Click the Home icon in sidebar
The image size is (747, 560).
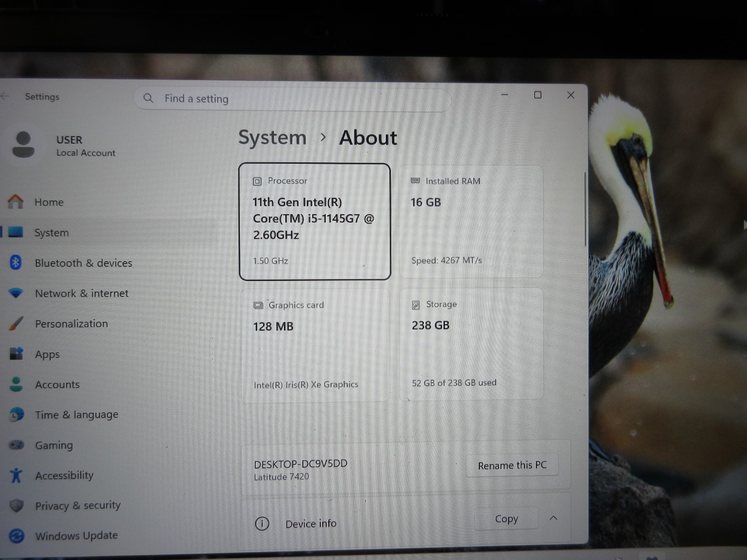(x=15, y=202)
